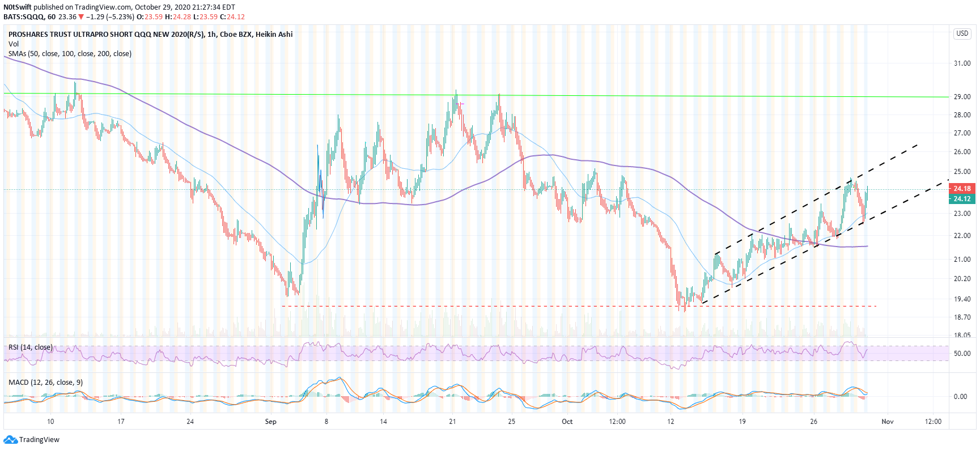The height and width of the screenshot is (450, 980).
Task: Click the N0tSwift author name
Action: click(17, 7)
